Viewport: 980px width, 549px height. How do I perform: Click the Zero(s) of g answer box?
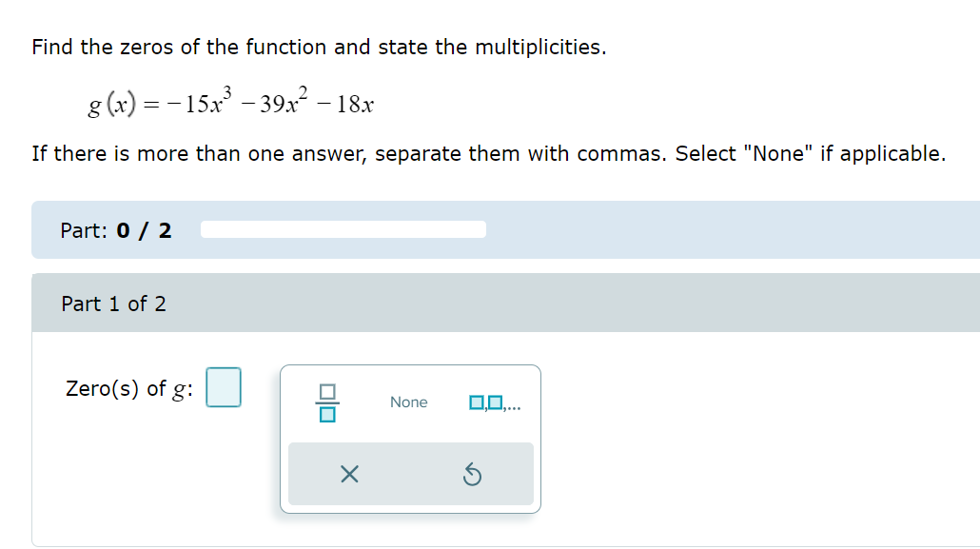click(x=224, y=387)
